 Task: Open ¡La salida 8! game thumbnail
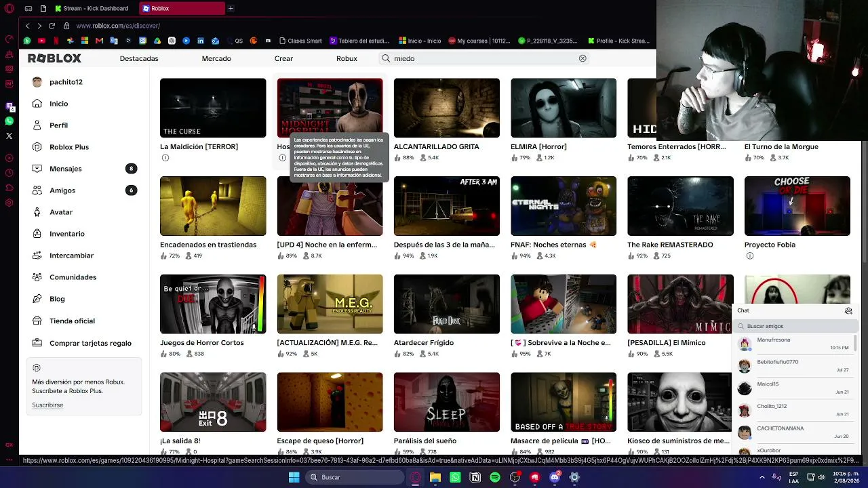(213, 402)
